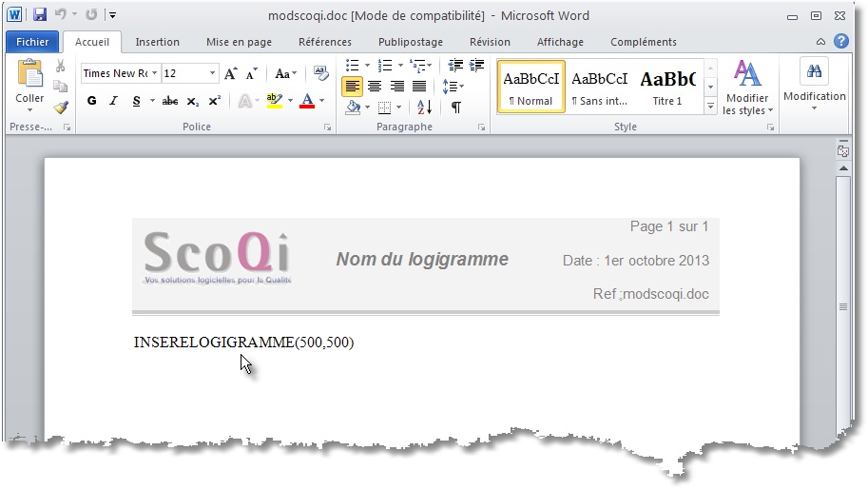The width and height of the screenshot is (868, 490).
Task: Open the highlight color dropdown arrow
Action: pyautogui.click(x=290, y=101)
